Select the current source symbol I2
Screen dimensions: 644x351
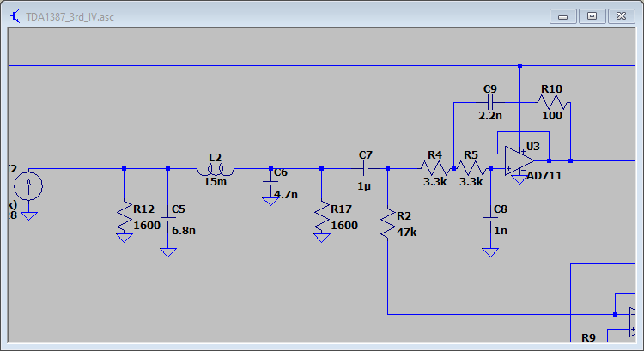pyautogui.click(x=28, y=186)
